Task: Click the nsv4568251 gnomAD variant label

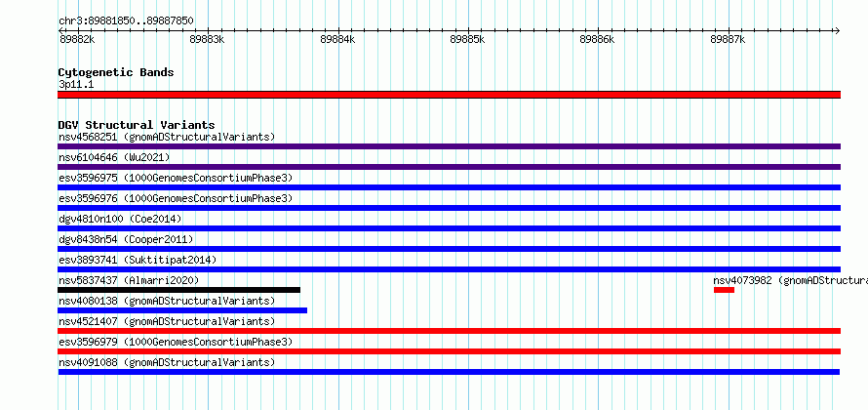Action: click(x=167, y=137)
